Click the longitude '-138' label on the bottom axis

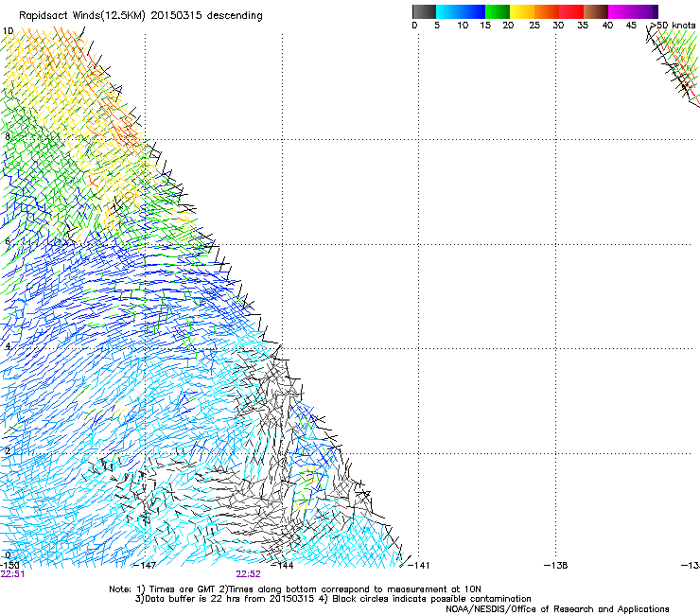[556, 566]
